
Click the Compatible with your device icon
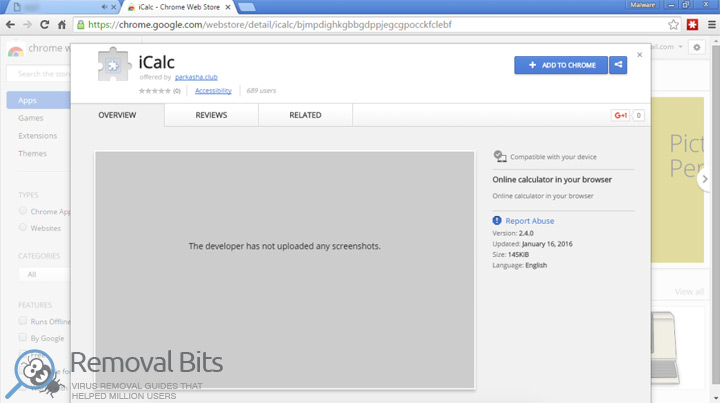pos(500,156)
